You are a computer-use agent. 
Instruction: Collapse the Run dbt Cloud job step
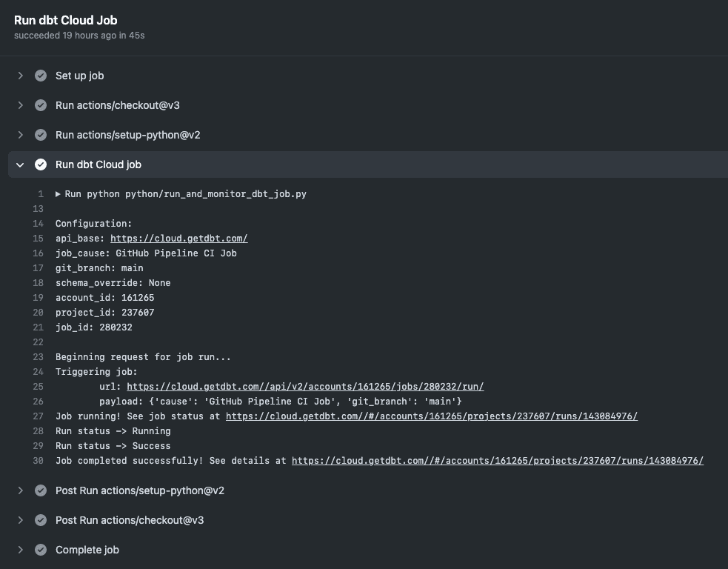[20, 165]
